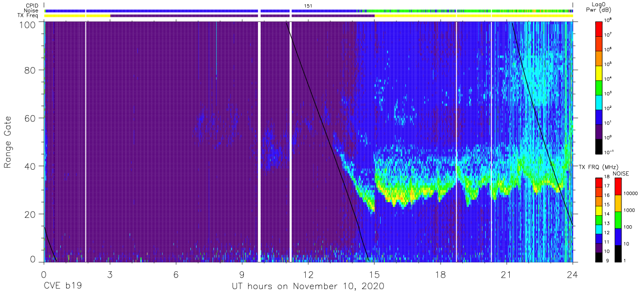The image size is (644, 297).
Task: Click the y-axis tick label 40
Action: pos(30,166)
